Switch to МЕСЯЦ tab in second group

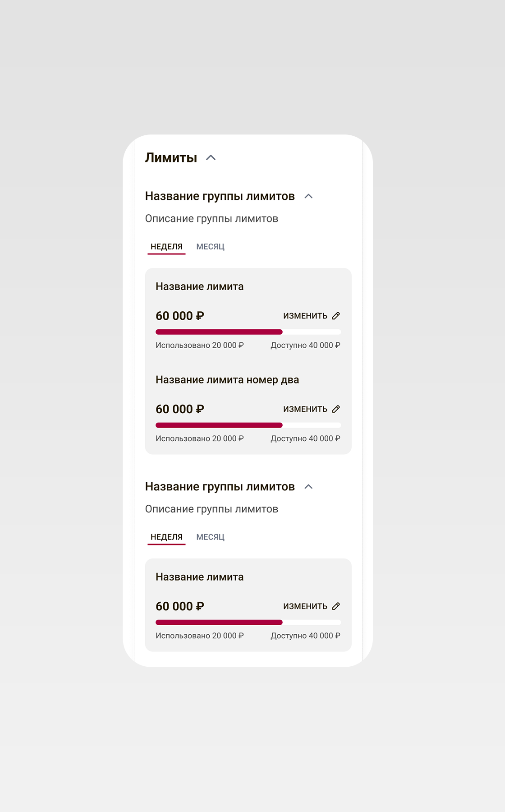(x=210, y=537)
